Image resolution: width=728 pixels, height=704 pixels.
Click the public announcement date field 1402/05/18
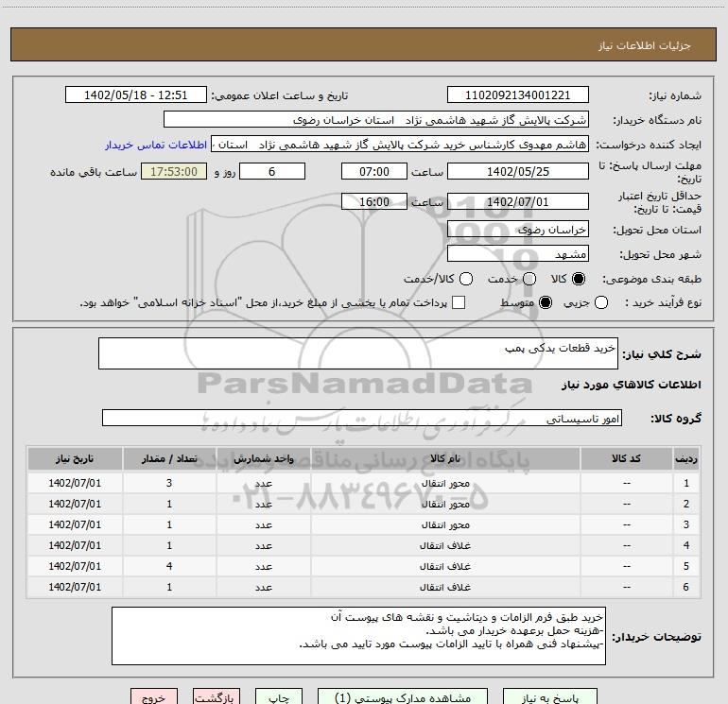[136, 95]
